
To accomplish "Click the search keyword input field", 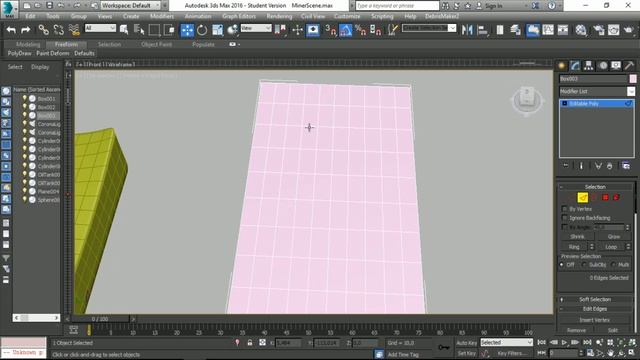I will tap(397, 6).
